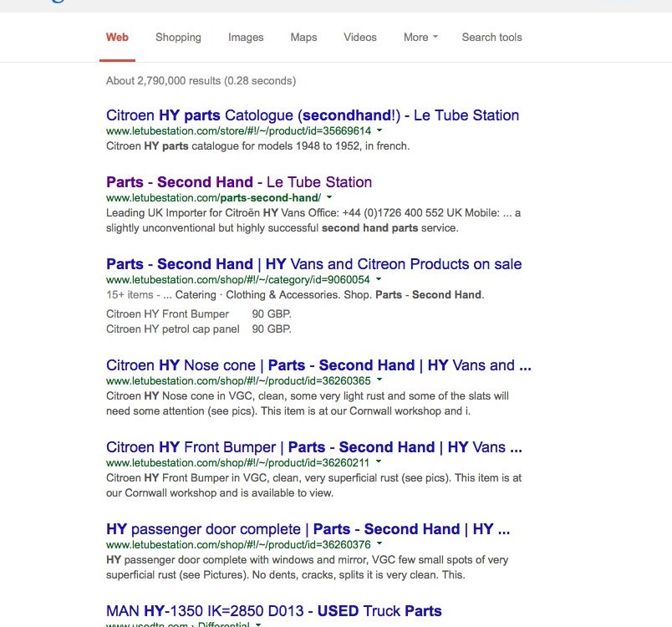Image resolution: width=672 pixels, height=627 pixels.
Task: Click the About 2,790,000 results text
Action: (201, 81)
